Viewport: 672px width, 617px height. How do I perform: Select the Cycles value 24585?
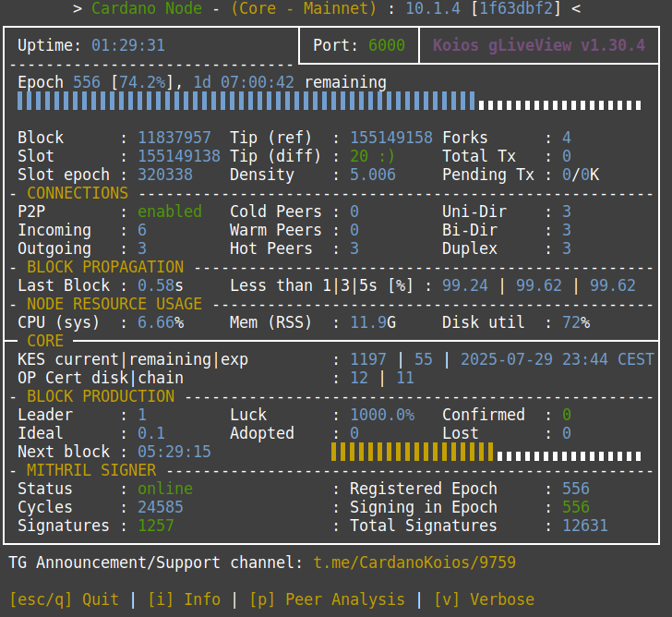pos(161,507)
